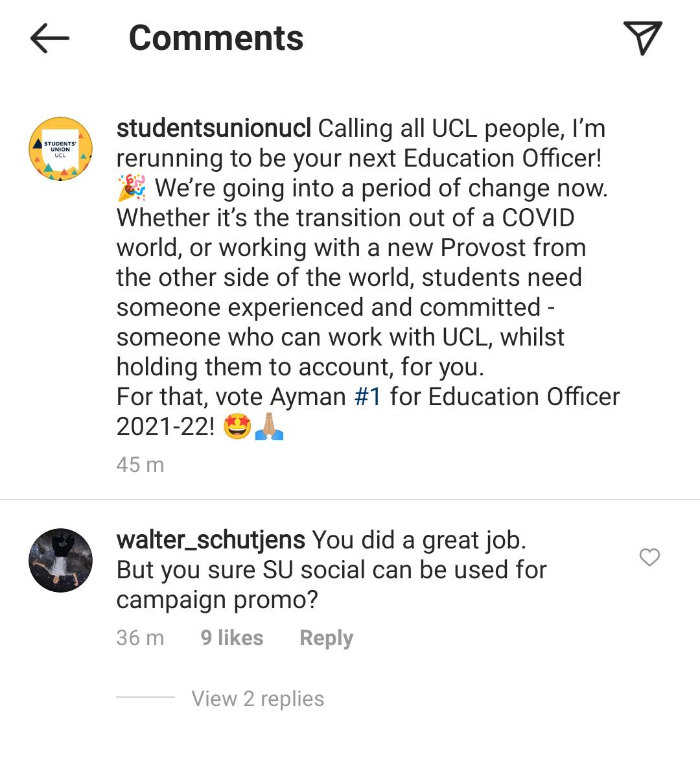Click the 36 m comment timestamp
The height and width of the screenshot is (765, 700).
point(140,638)
